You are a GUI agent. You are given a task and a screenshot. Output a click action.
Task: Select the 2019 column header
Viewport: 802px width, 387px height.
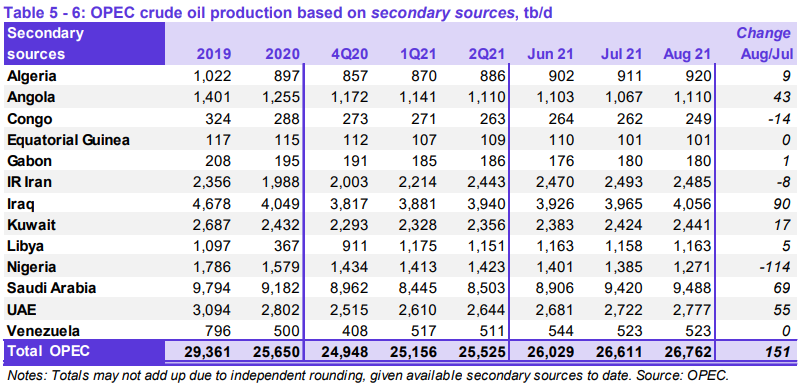(214, 54)
